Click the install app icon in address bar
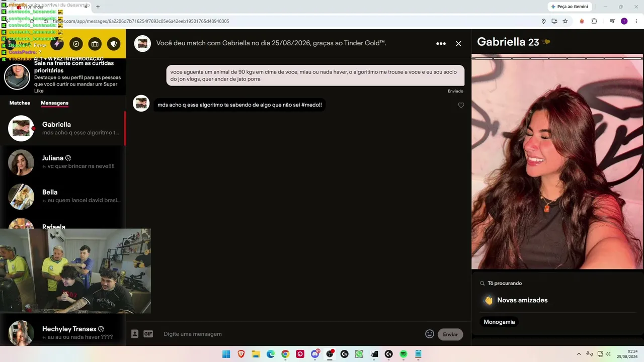Screen dimensions: 644x362 point(554,21)
